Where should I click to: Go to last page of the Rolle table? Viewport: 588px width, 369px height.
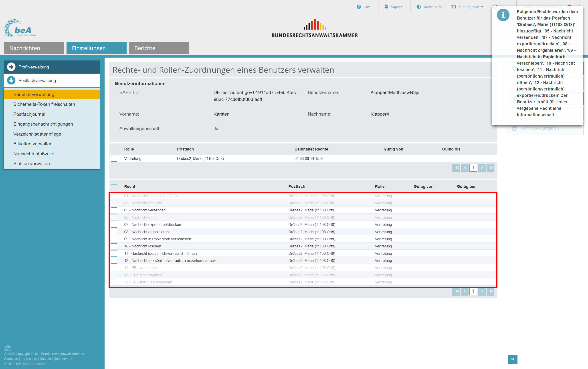pyautogui.click(x=490, y=168)
